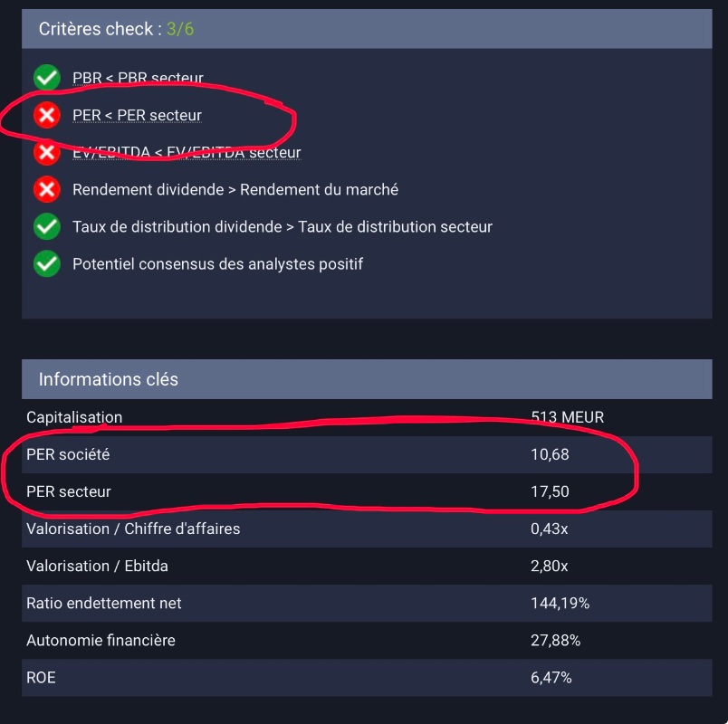The width and height of the screenshot is (728, 724).
Task: Click the green 3/6 score
Action: pyautogui.click(x=180, y=29)
